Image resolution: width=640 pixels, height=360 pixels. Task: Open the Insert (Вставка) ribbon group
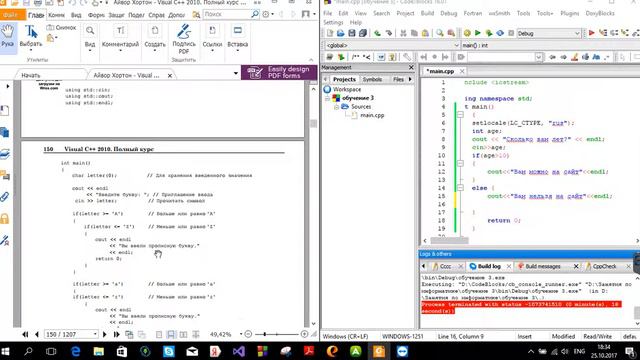(x=238, y=37)
